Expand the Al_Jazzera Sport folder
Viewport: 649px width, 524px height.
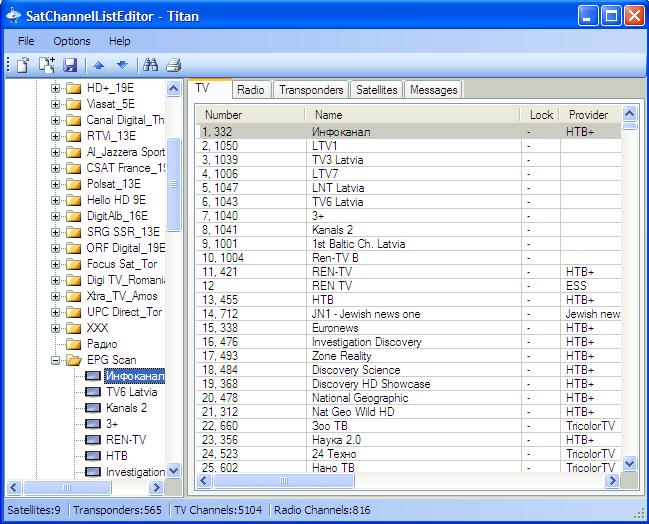click(55, 152)
